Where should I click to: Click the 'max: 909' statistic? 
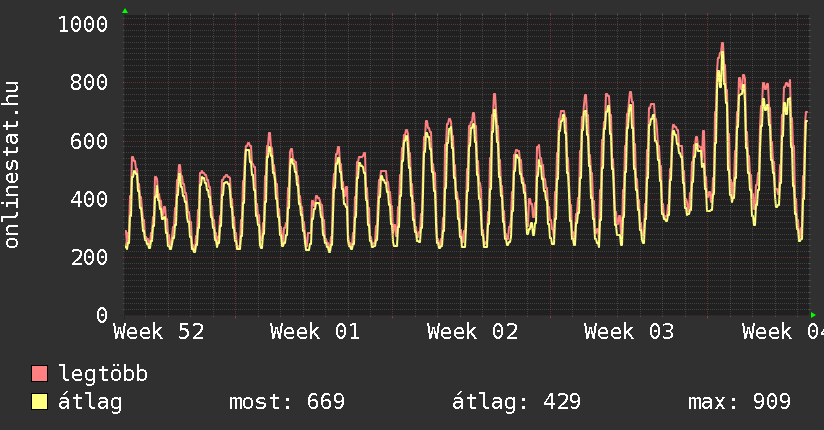[x=739, y=402]
